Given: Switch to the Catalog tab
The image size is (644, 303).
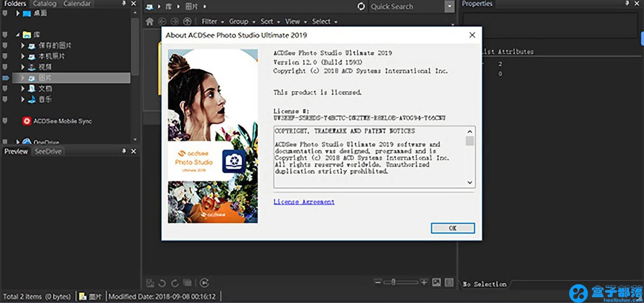Looking at the screenshot, I should point(44,4).
